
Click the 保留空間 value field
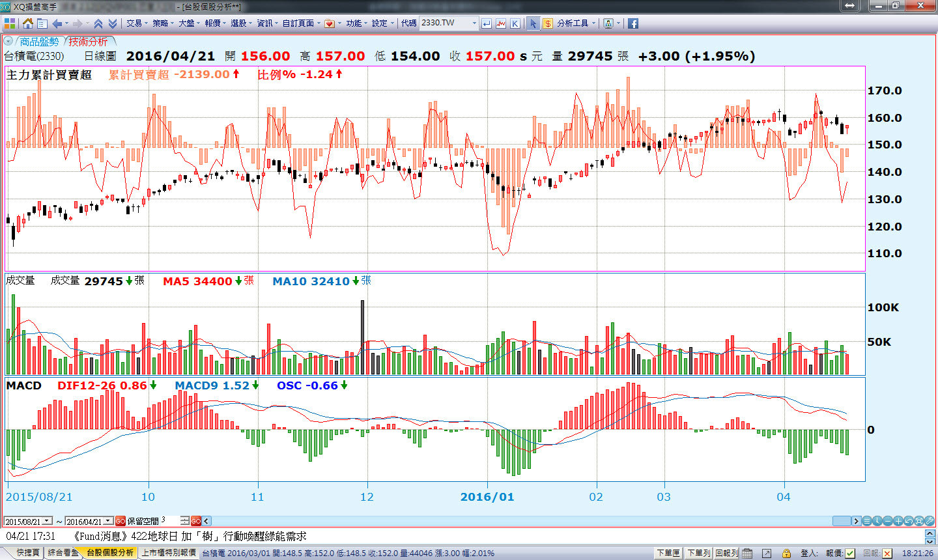coord(170,521)
